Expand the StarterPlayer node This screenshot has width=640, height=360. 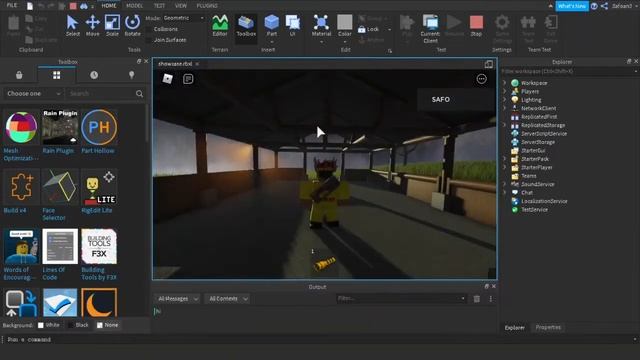click(x=505, y=167)
